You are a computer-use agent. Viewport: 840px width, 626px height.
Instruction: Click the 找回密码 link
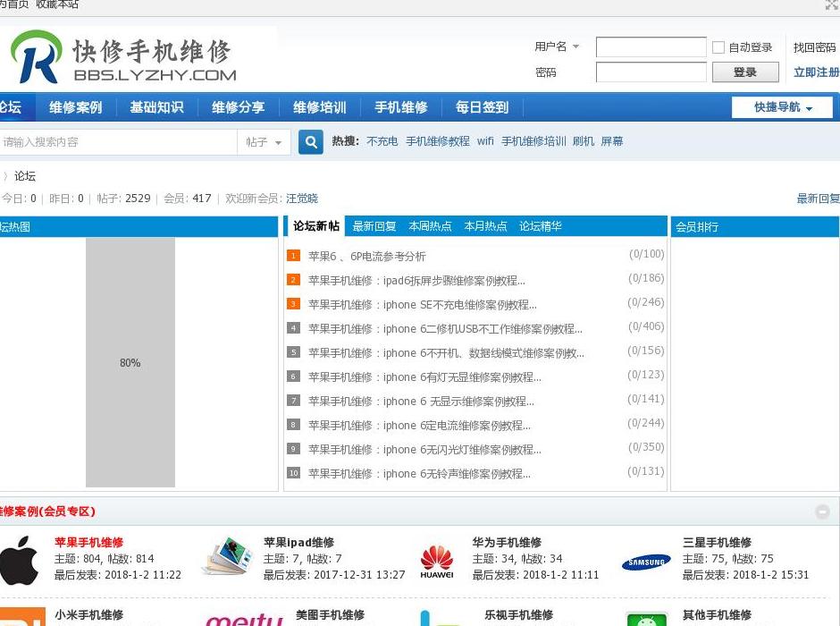point(814,47)
